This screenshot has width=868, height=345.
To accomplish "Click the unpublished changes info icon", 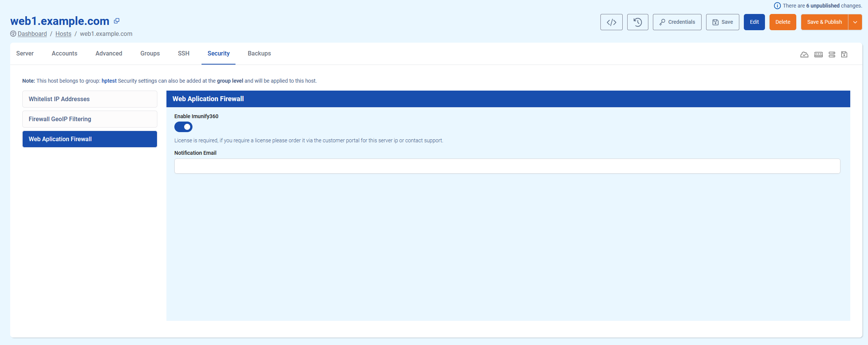I will click(x=777, y=6).
